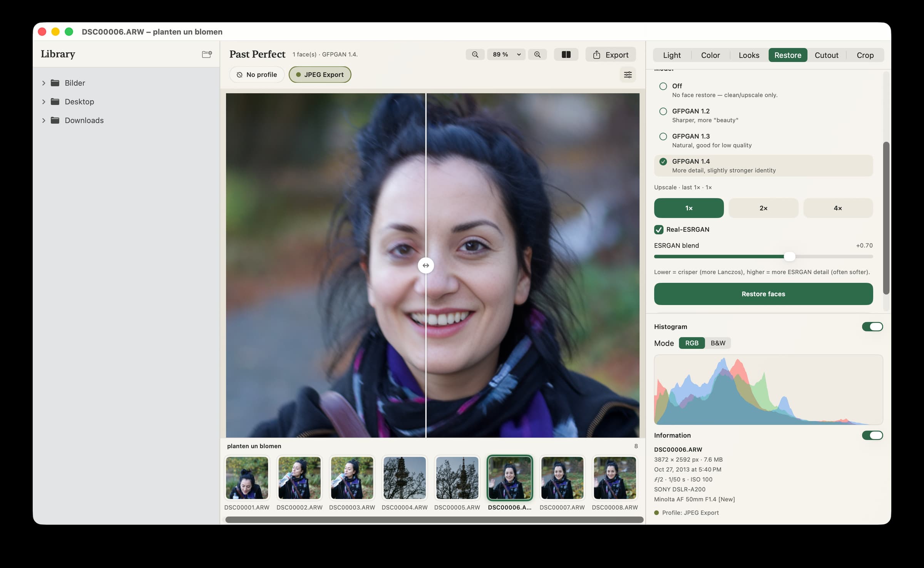Toggle the split compare view icon

[x=566, y=55]
